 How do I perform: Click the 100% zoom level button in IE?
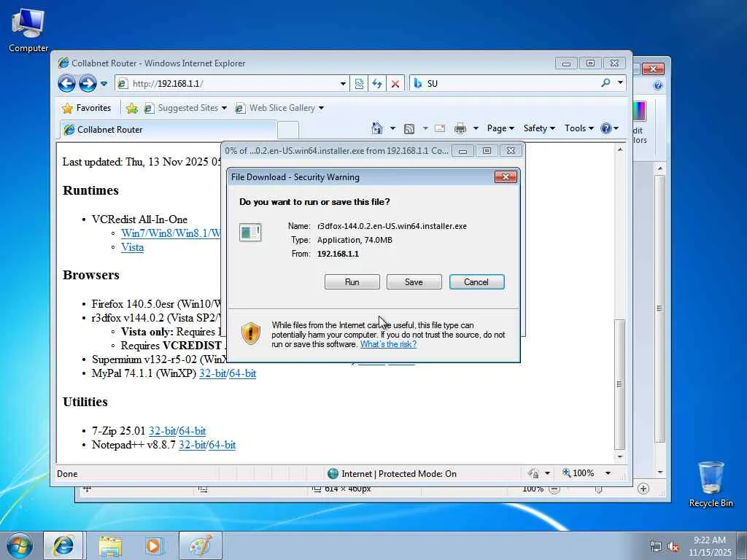pyautogui.click(x=578, y=473)
